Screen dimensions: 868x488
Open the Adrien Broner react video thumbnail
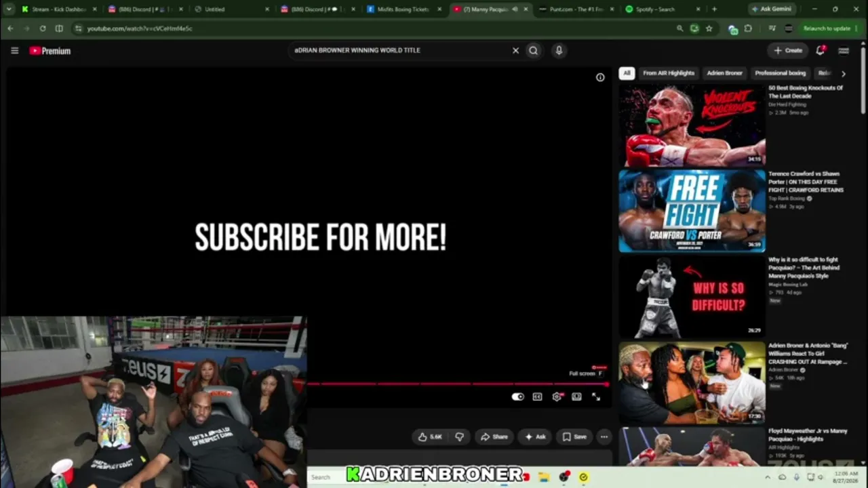692,382
